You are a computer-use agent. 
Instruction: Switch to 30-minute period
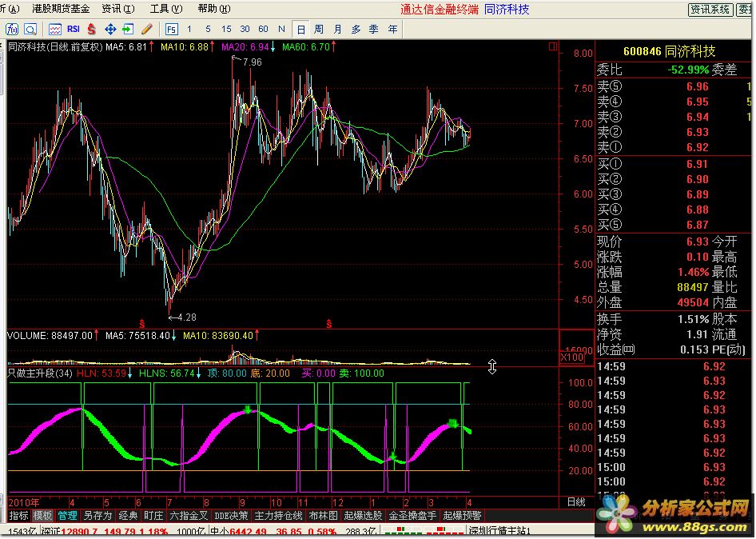tap(245, 29)
